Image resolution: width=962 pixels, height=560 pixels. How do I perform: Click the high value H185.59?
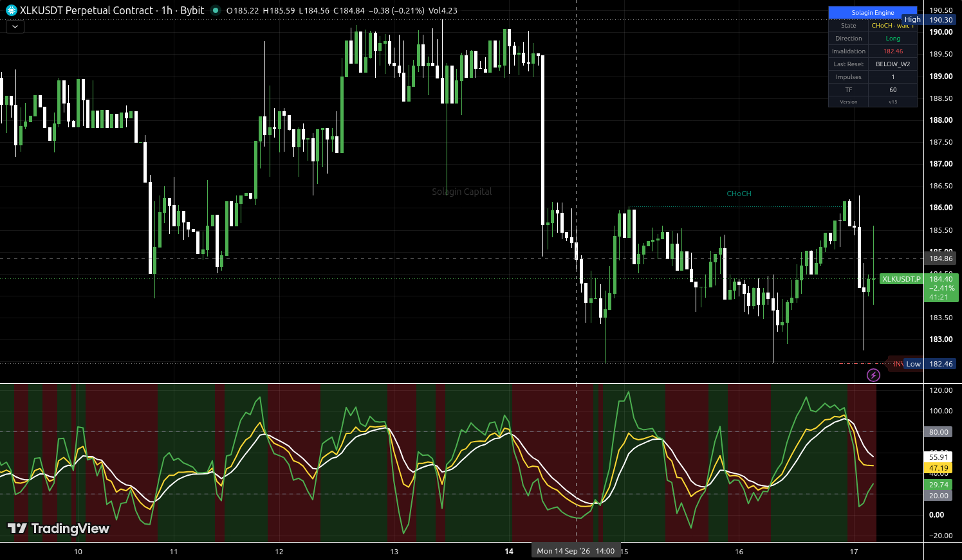tap(279, 11)
